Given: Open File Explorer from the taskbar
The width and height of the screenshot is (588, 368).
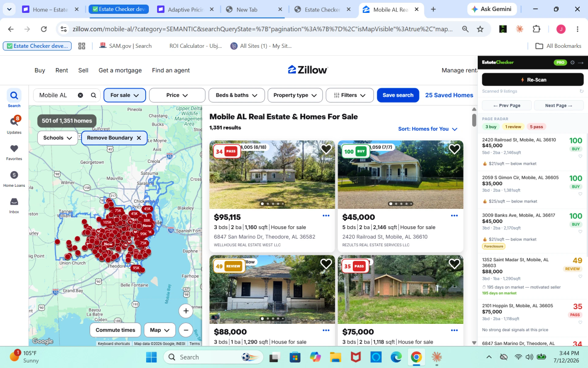Looking at the screenshot, I should pyautogui.click(x=335, y=357).
